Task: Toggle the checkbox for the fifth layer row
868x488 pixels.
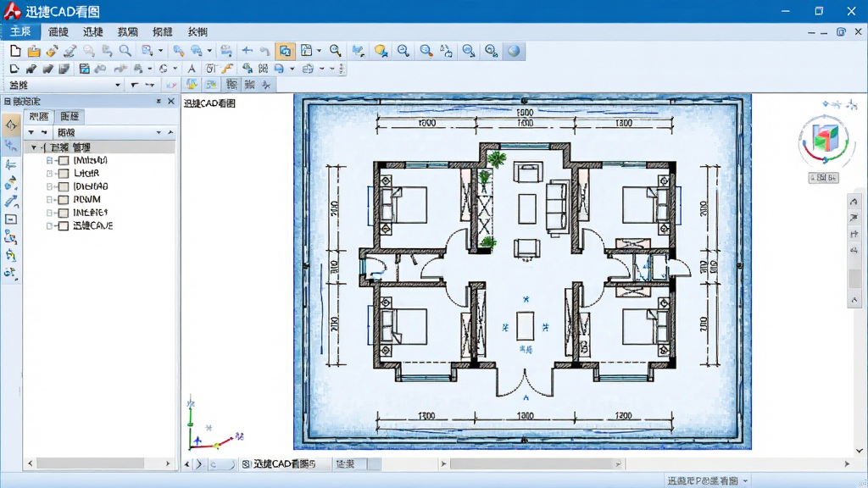Action: pyautogui.click(x=64, y=213)
